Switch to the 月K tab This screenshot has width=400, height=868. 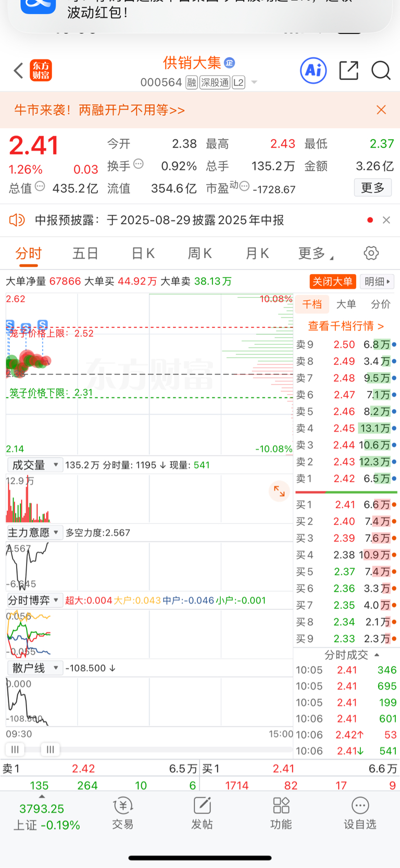point(257,253)
